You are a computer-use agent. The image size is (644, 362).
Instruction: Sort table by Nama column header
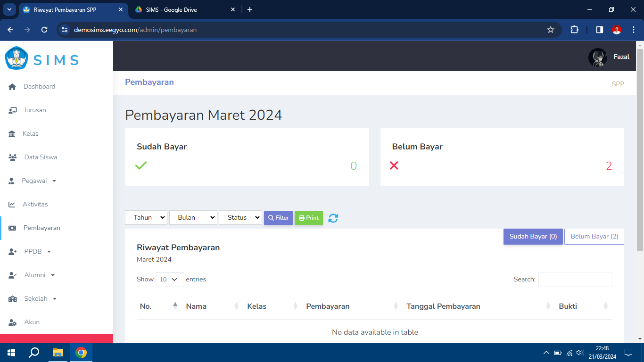pos(197,306)
